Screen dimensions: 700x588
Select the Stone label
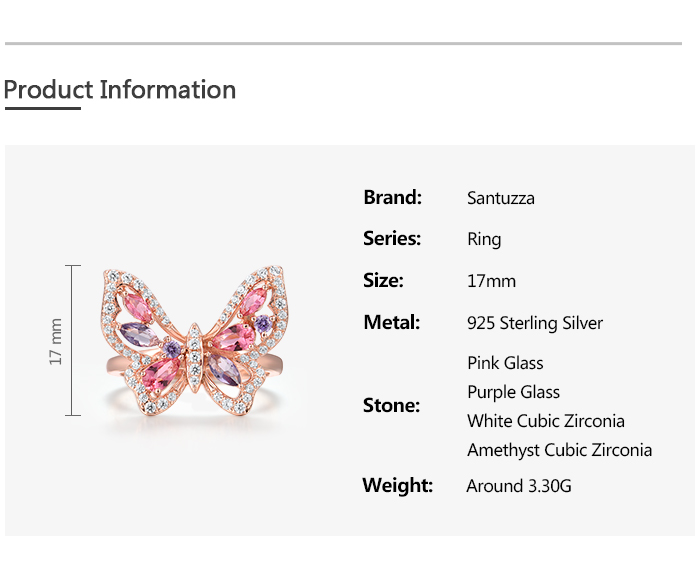tap(391, 405)
